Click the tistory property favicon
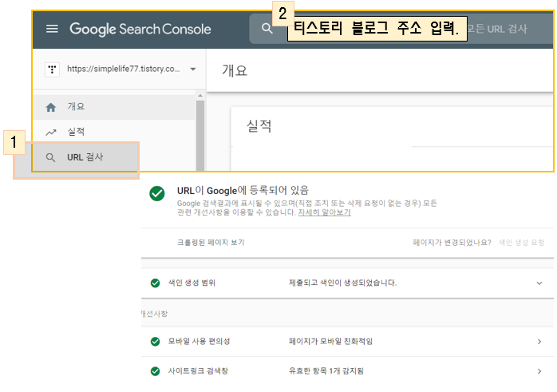The width and height of the screenshot is (557, 392). 52,69
